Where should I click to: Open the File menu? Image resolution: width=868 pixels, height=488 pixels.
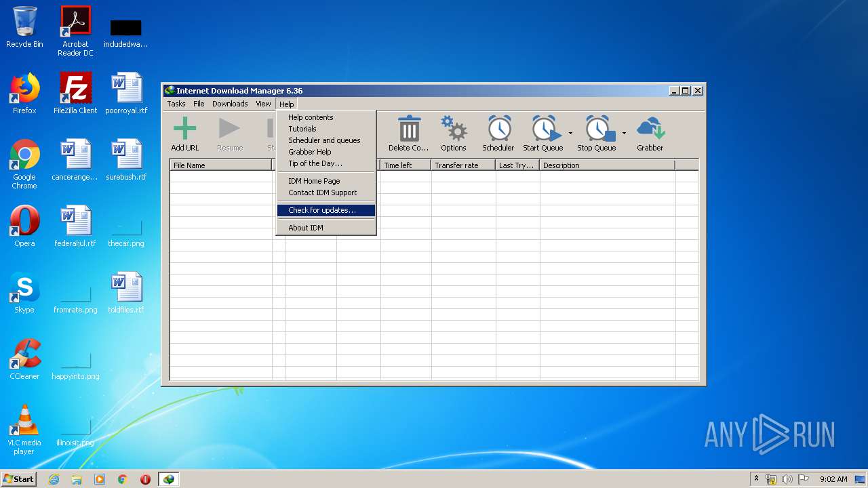click(199, 104)
